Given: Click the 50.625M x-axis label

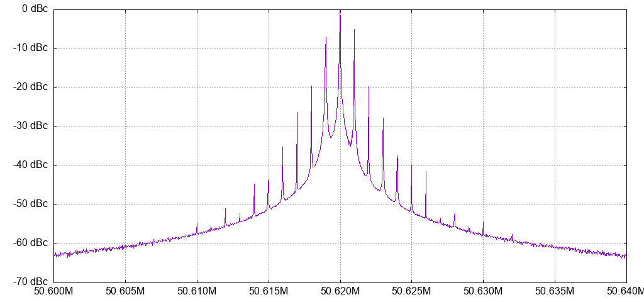Looking at the screenshot, I should tap(411, 293).
